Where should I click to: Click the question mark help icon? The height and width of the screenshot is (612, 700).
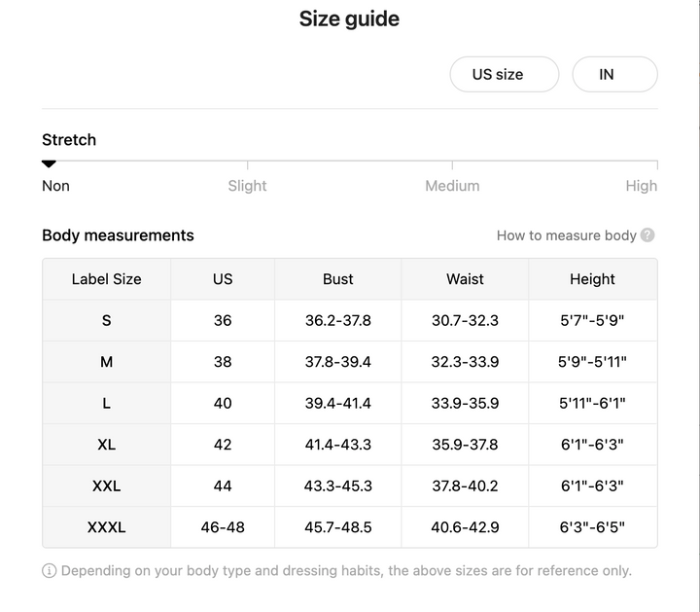click(x=647, y=234)
